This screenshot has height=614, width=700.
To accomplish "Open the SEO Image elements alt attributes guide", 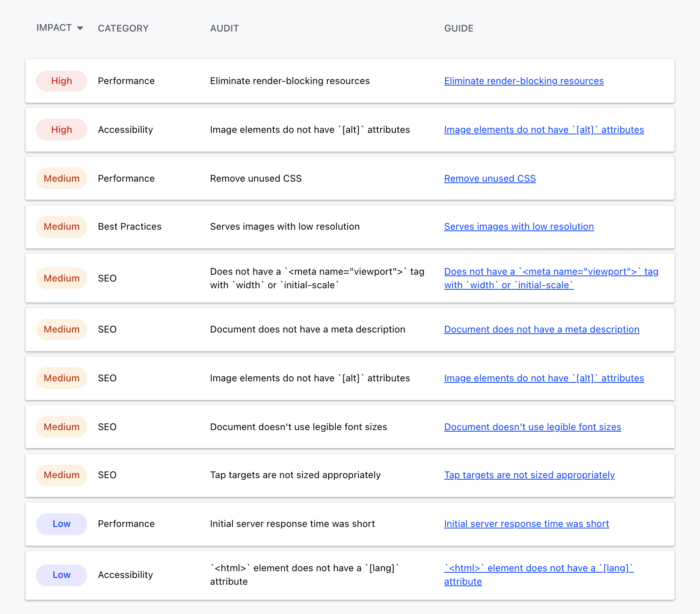I will point(544,378).
